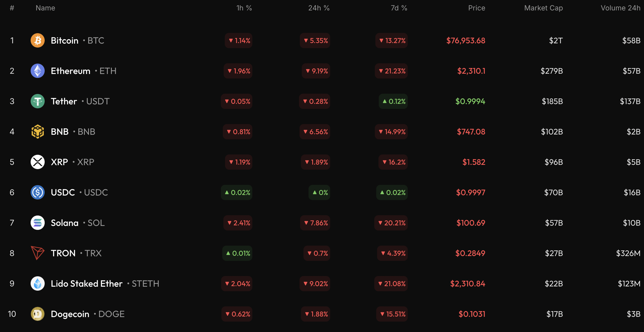
Task: Click the XRP logo icon
Action: pos(38,162)
